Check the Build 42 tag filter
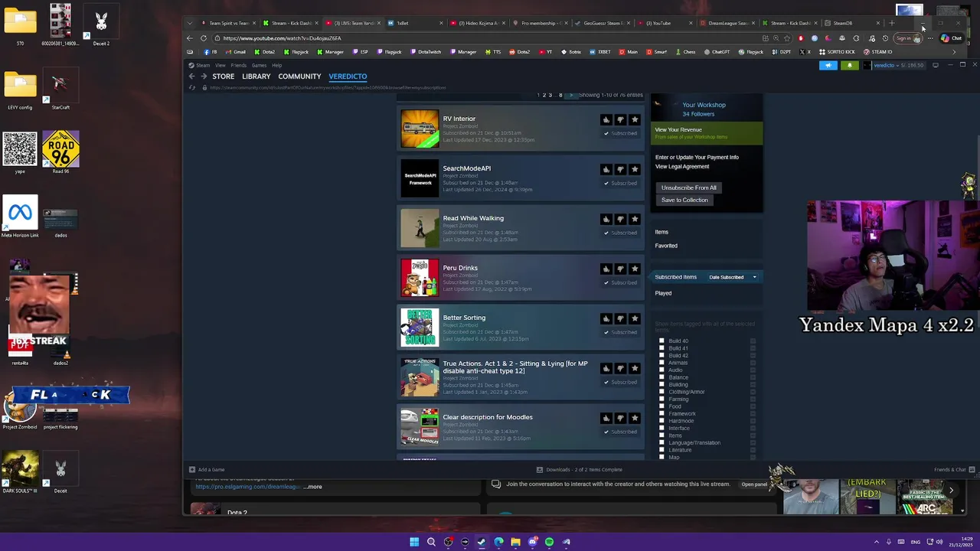980x551 pixels. [x=662, y=356]
